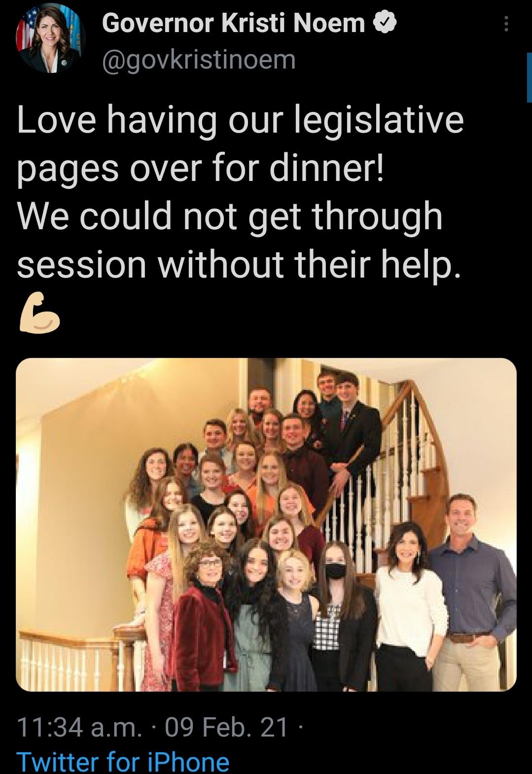Tap the 09 Feb. 21 date
Image resolution: width=532 pixels, height=774 pixels.
pos(226,727)
